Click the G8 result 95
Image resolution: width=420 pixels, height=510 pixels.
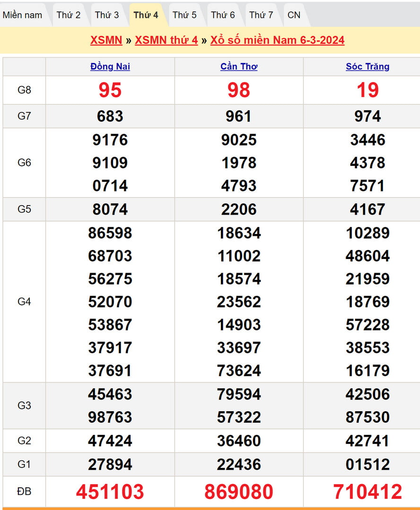pyautogui.click(x=110, y=90)
